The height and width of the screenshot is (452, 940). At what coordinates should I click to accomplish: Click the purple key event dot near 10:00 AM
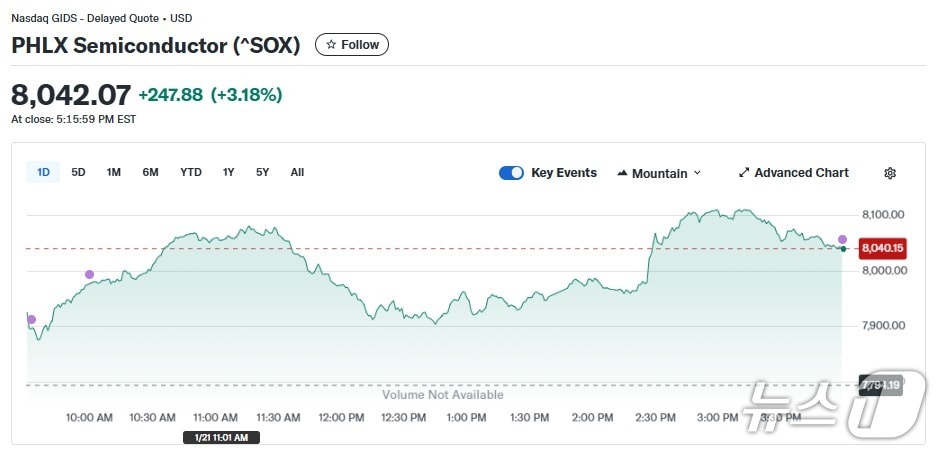89,274
